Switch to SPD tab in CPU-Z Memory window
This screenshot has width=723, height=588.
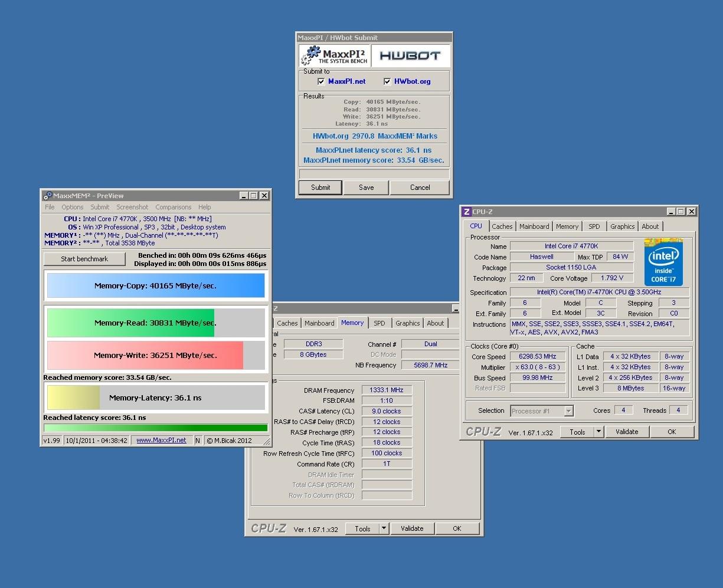(x=380, y=323)
